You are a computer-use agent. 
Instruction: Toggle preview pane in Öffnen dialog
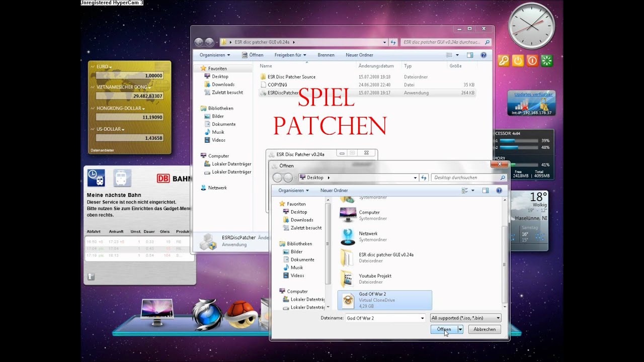point(486,191)
